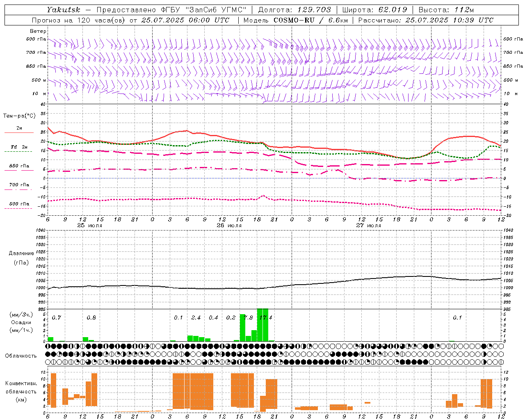Click the "Td 2м" dew point legend label
This screenshot has height=420, width=525.
[19, 147]
